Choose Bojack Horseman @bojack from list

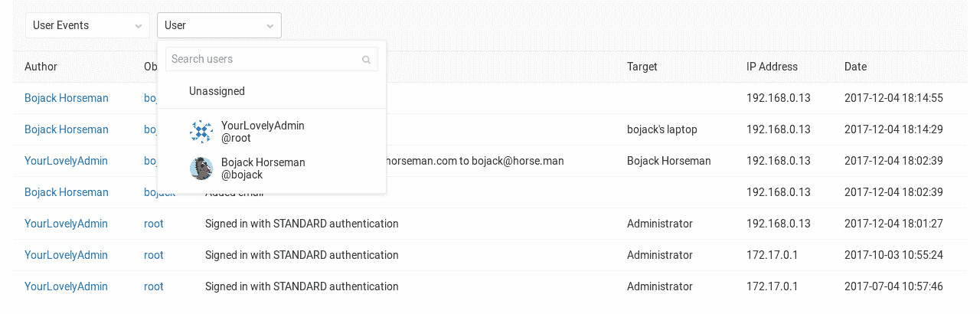pos(263,168)
